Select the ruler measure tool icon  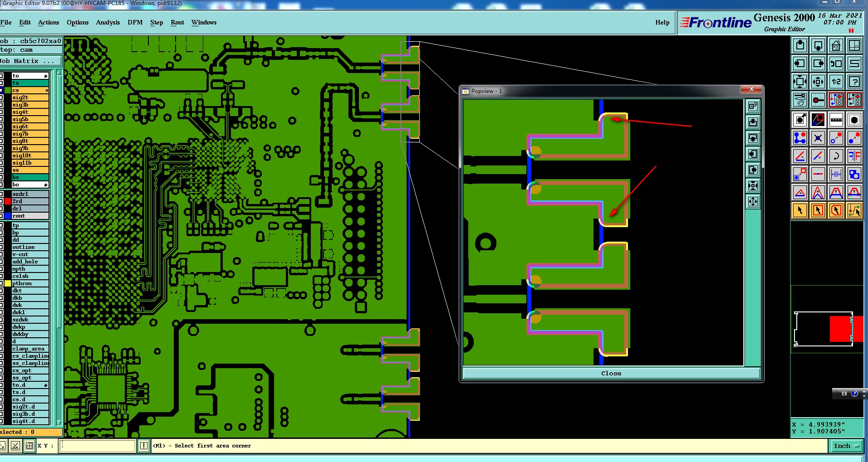[836, 120]
